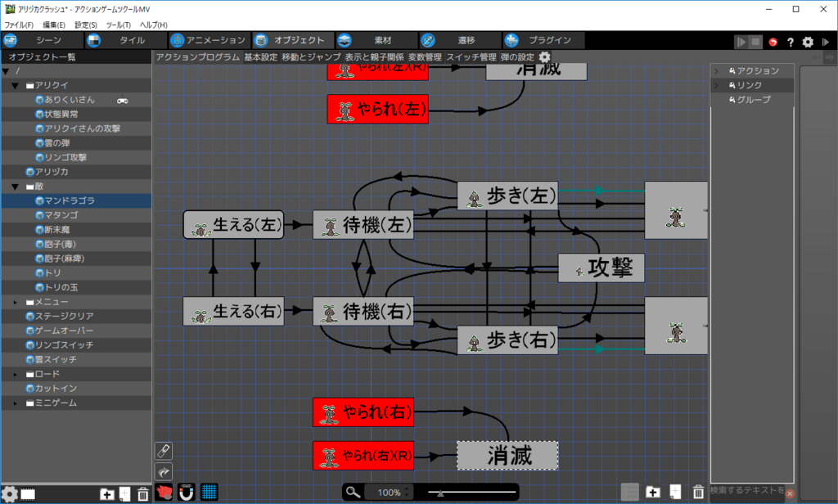Open settings gear in top-right toolbar
The height and width of the screenshot is (504, 838).
[x=808, y=43]
